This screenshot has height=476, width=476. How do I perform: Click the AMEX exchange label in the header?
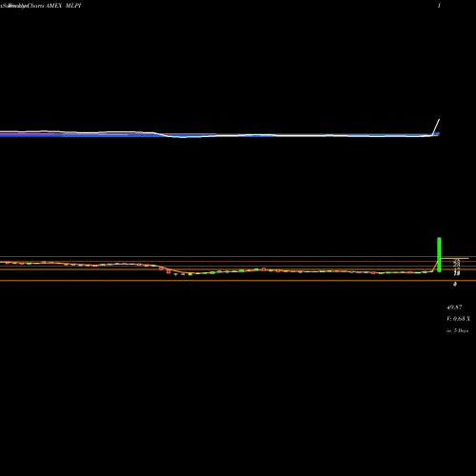(x=53, y=6)
